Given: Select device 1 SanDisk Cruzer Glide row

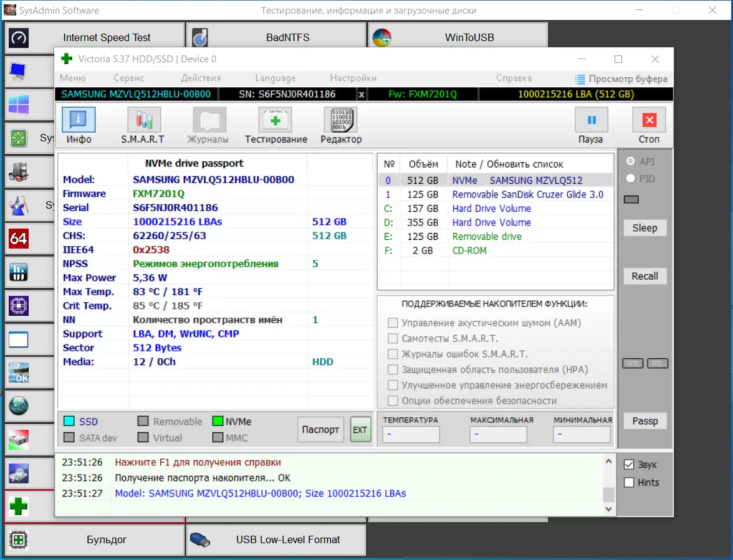Looking at the screenshot, I should click(x=496, y=194).
